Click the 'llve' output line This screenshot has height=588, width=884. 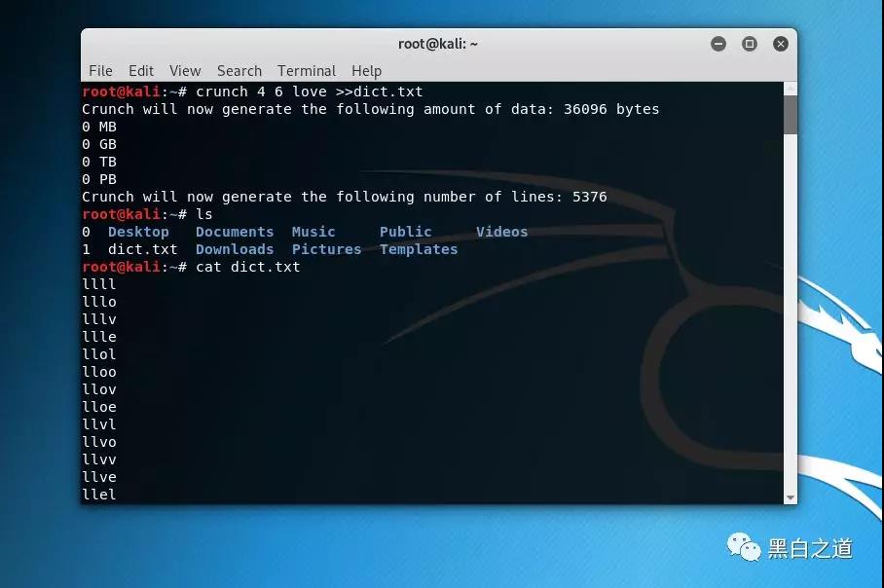point(99,476)
